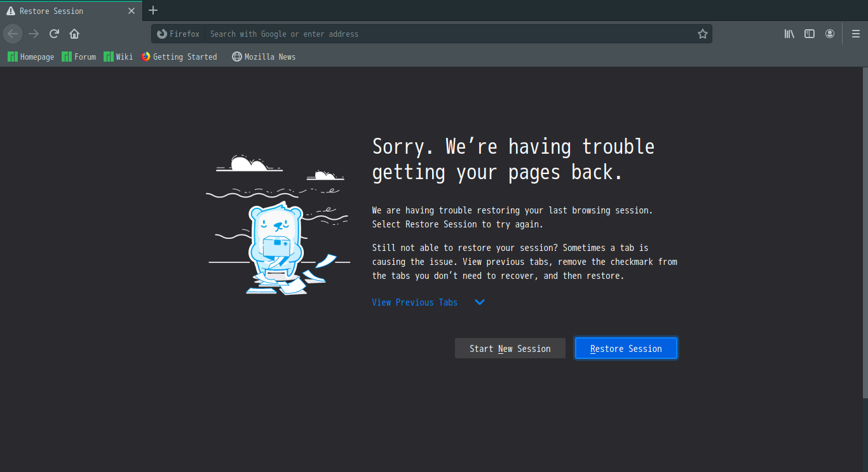The width and height of the screenshot is (868, 472).
Task: Open a new tab with plus button
Action: 153,10
